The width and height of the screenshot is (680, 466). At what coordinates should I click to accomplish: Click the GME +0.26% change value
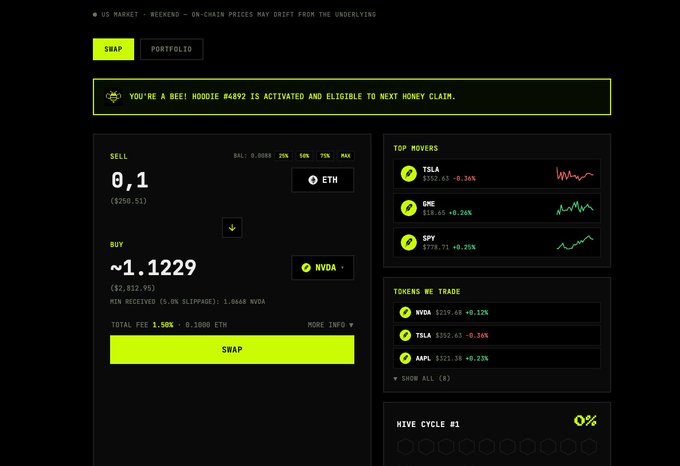tap(460, 213)
